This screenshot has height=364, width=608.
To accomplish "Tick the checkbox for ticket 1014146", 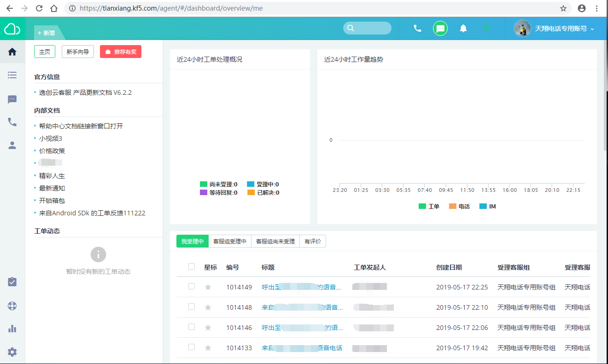I will (x=192, y=327).
